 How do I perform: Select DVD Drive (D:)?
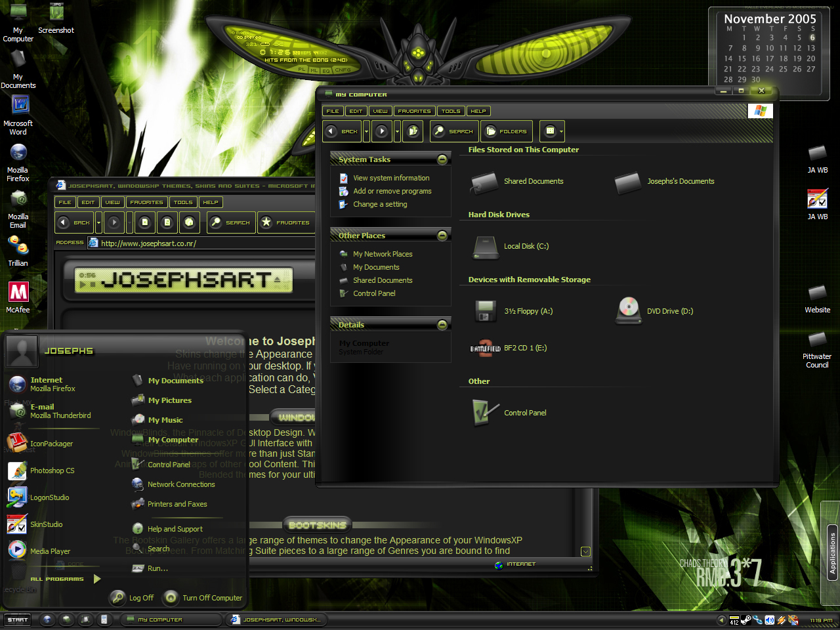point(654,311)
